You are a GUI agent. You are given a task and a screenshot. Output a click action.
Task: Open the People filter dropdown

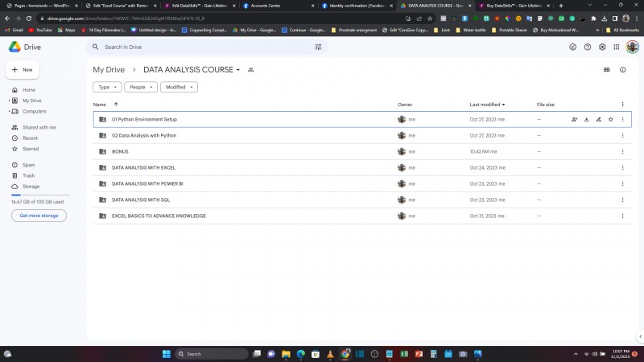[x=141, y=87]
